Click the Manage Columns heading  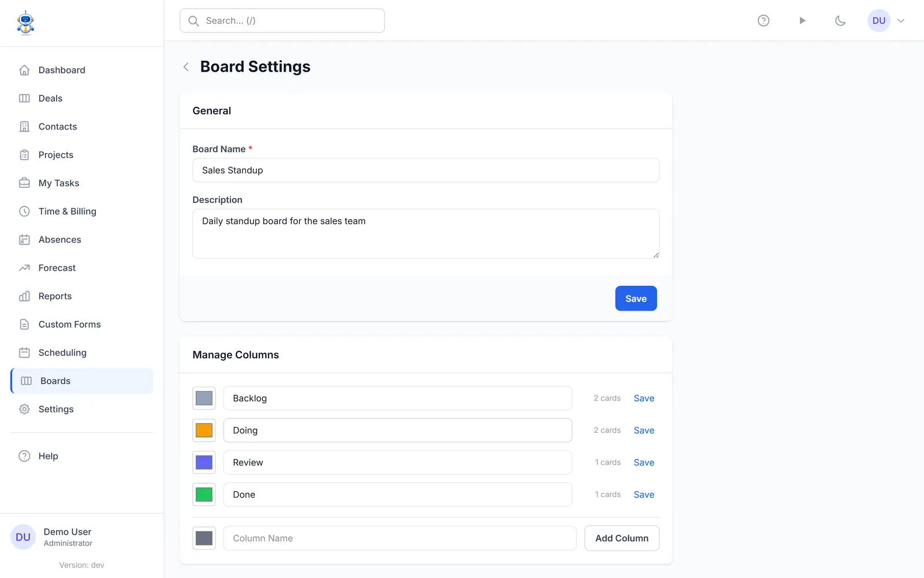click(236, 355)
